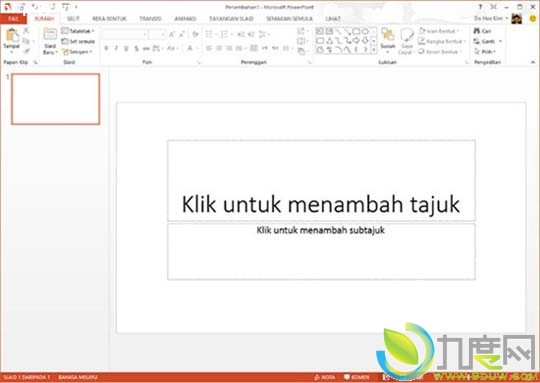Justify the text alignment
This screenshot has height=383, width=540.
pyautogui.click(x=239, y=49)
